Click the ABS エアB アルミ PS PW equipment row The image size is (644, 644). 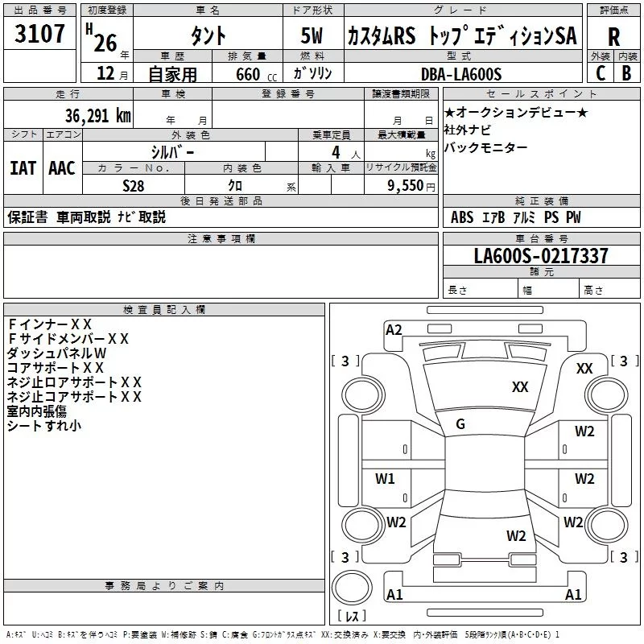click(x=515, y=217)
